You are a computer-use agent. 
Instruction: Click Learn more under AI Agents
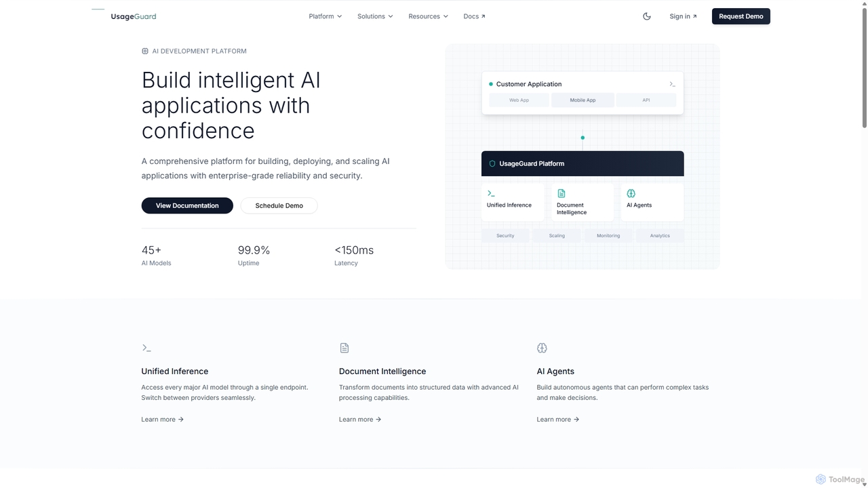(x=558, y=420)
